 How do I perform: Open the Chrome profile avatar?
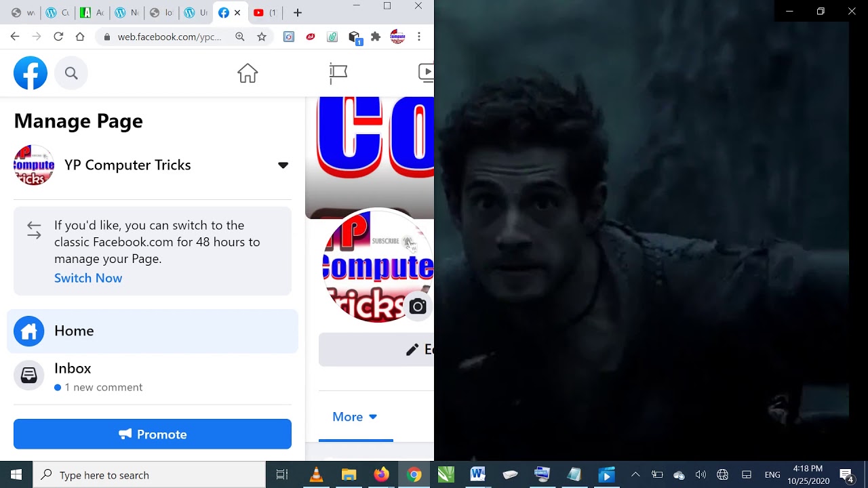coord(397,37)
